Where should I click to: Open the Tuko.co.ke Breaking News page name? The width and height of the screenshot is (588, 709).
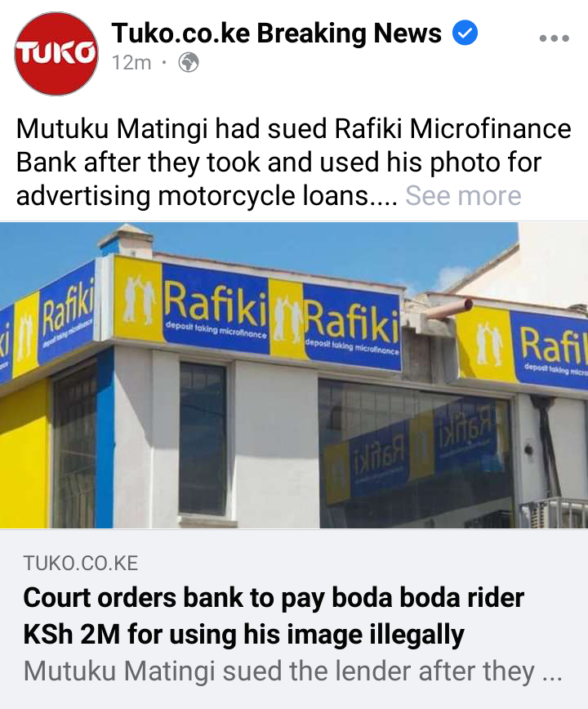[x=277, y=33]
